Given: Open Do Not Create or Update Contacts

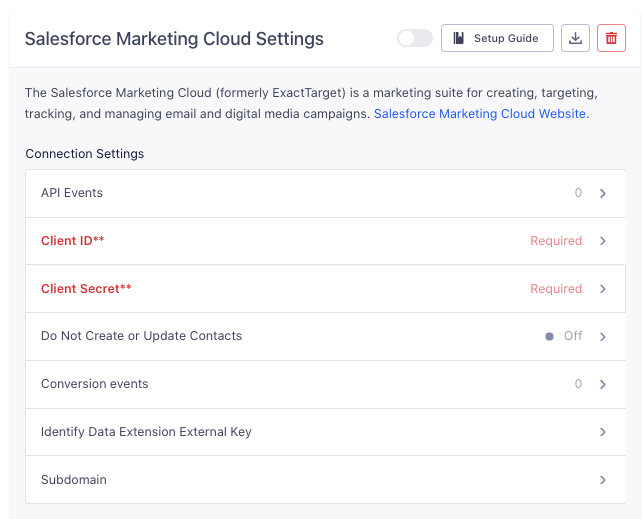Looking at the screenshot, I should 141,336.
